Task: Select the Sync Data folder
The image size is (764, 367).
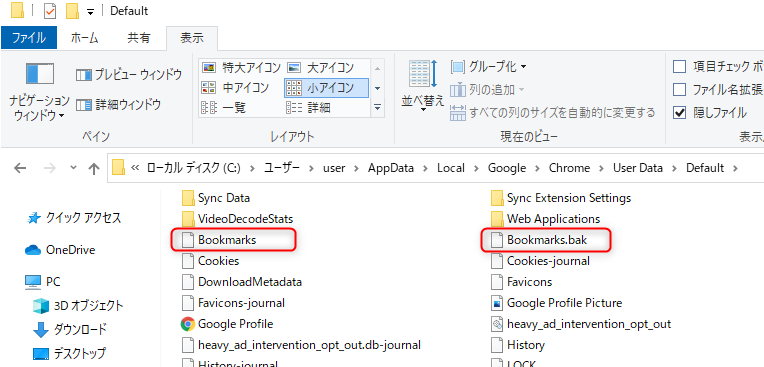Action: tap(216, 198)
